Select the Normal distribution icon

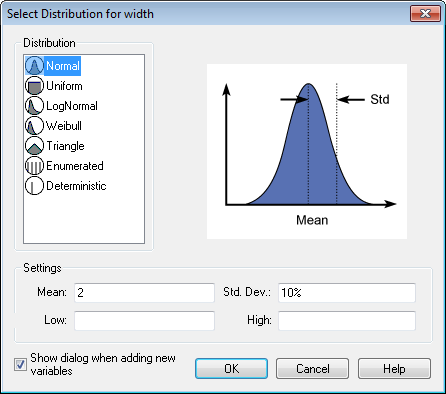[x=34, y=66]
